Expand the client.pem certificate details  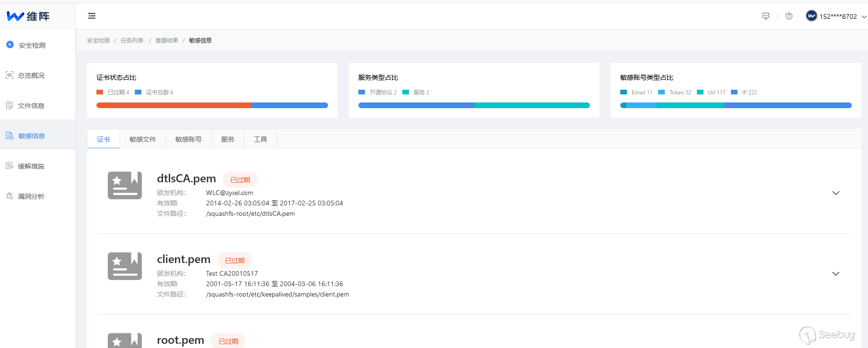(x=836, y=274)
